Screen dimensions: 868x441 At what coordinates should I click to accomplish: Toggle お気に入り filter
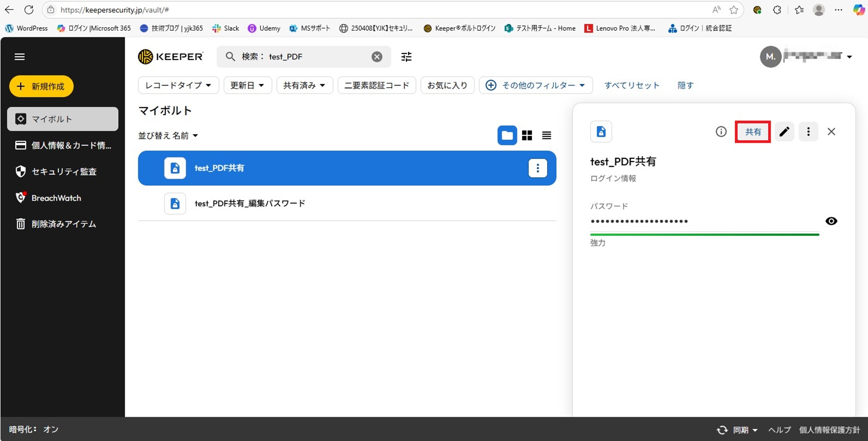(447, 85)
